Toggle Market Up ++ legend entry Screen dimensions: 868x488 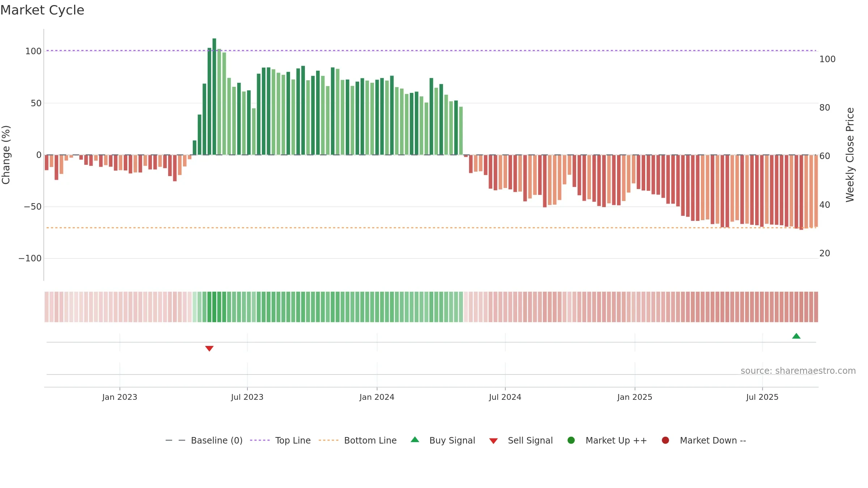[x=607, y=440]
